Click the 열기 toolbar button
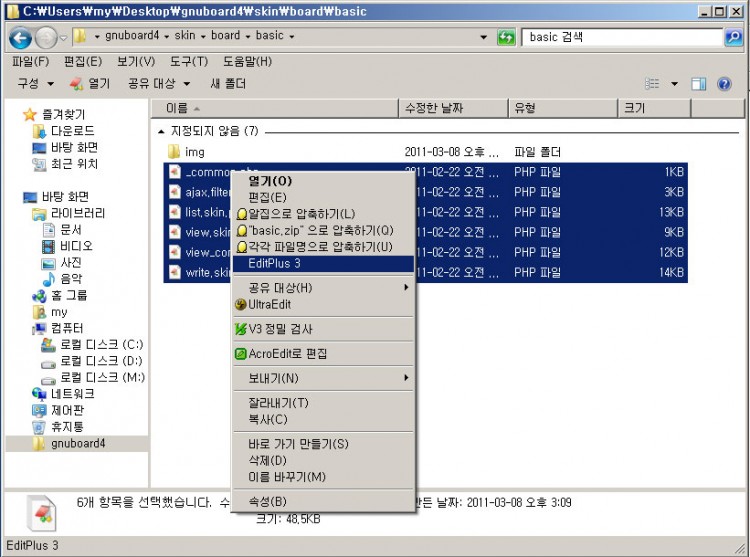The width and height of the screenshot is (750, 557). click(x=90, y=84)
